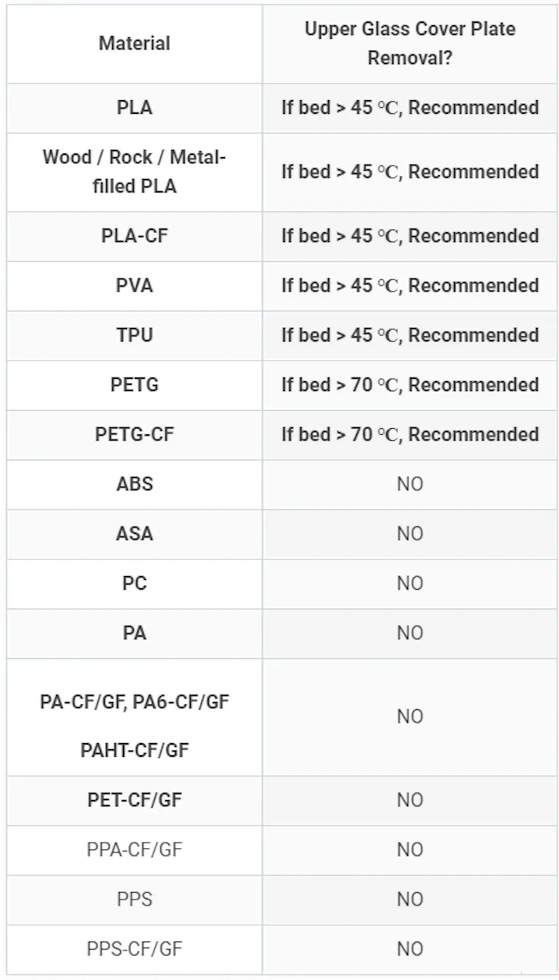Image resolution: width=559 pixels, height=980 pixels.
Task: Click the NO value in the ABS row
Action: pyautogui.click(x=409, y=484)
